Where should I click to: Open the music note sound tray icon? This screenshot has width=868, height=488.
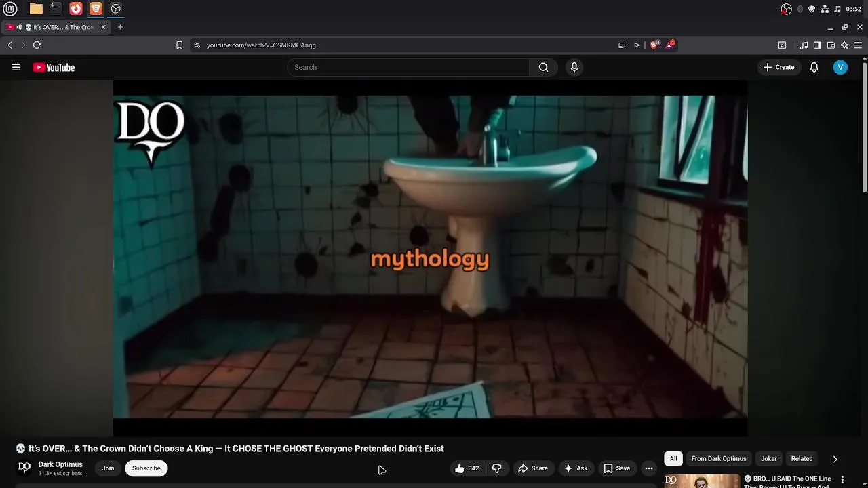pyautogui.click(x=837, y=9)
